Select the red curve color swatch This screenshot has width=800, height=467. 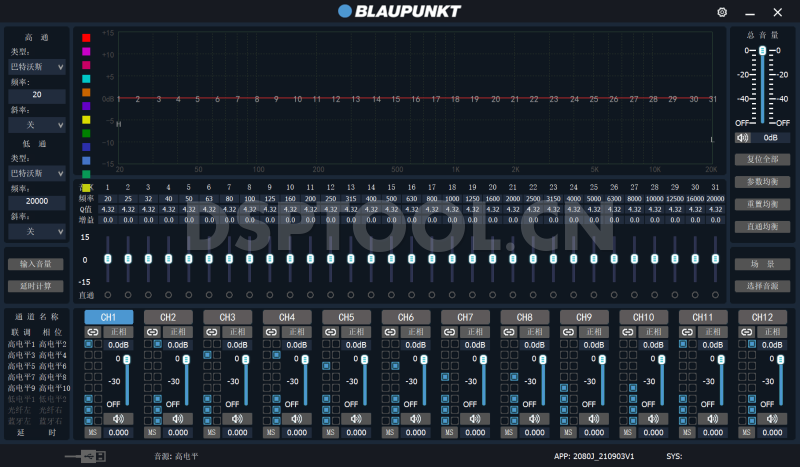coord(86,38)
